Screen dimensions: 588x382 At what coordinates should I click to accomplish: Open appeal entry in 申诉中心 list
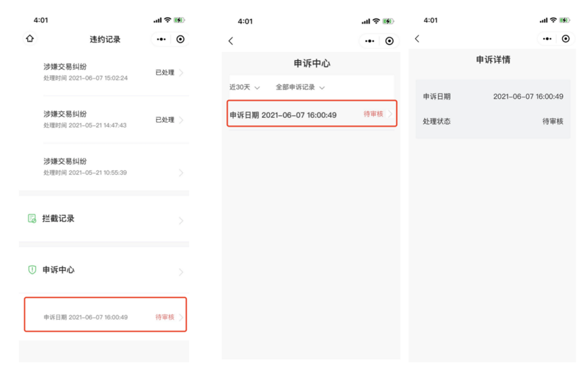pyautogui.click(x=312, y=113)
